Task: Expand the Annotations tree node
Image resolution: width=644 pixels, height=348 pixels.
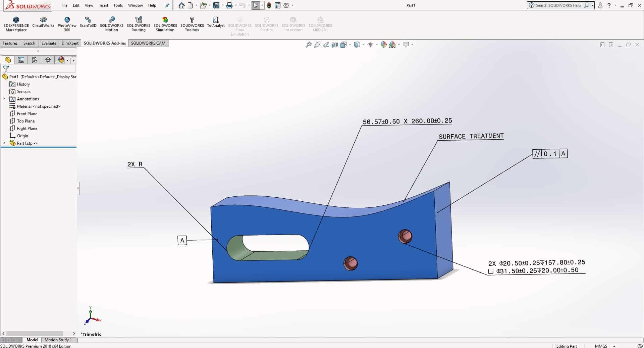Action: tap(4, 99)
